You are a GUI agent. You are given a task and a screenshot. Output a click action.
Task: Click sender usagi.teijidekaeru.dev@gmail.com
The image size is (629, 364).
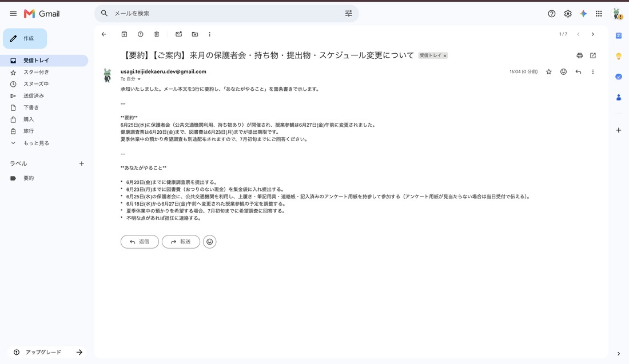pyautogui.click(x=164, y=71)
